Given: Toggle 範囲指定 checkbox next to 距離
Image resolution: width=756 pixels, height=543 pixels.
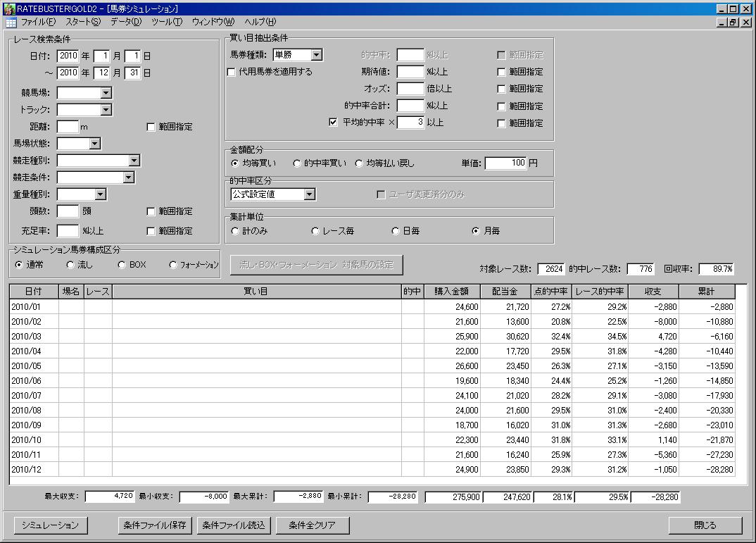Looking at the screenshot, I should (x=151, y=127).
